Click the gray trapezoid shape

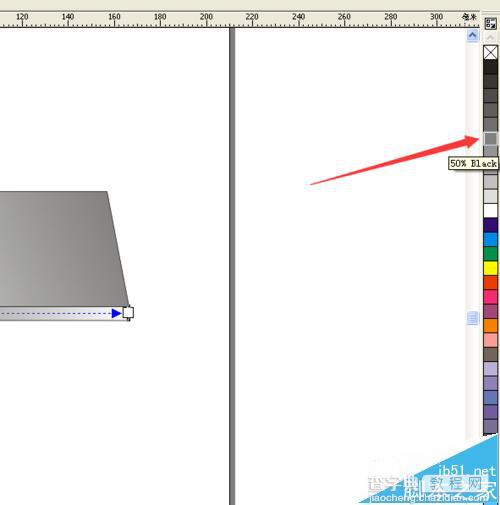(x=60, y=248)
